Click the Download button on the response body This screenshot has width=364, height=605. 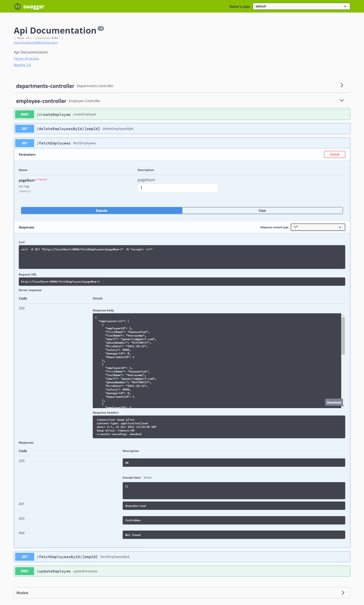[x=334, y=402]
